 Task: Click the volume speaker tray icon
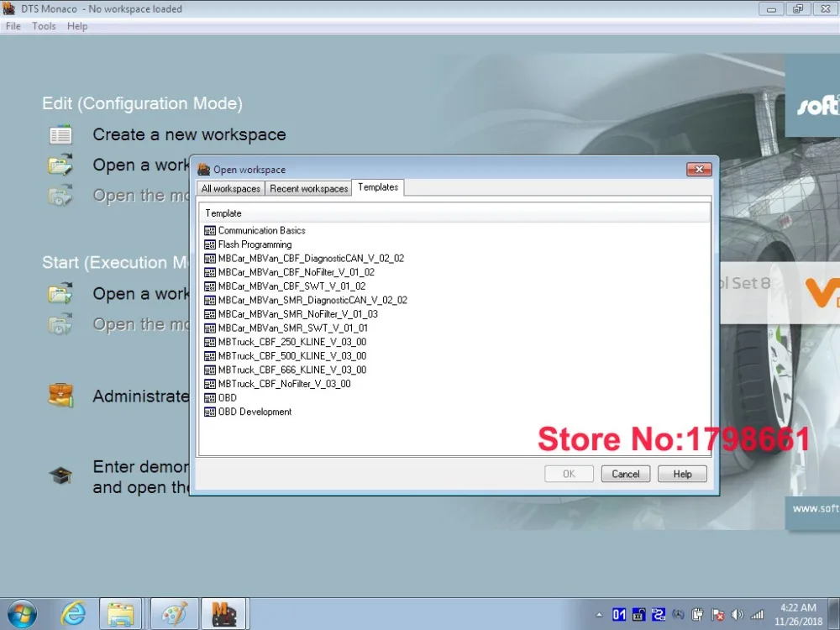[738, 615]
